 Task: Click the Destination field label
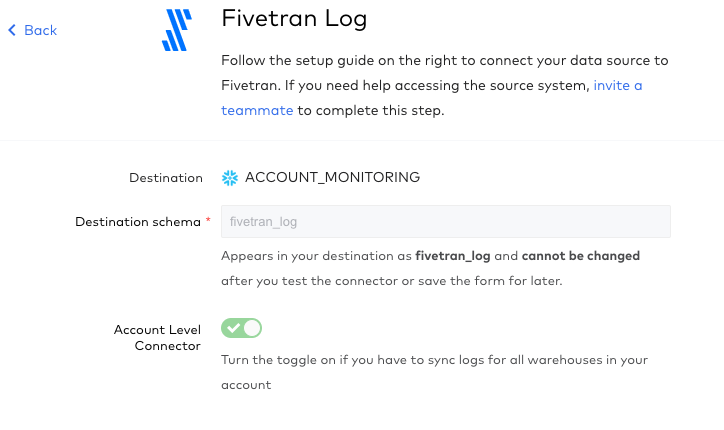[166, 178]
